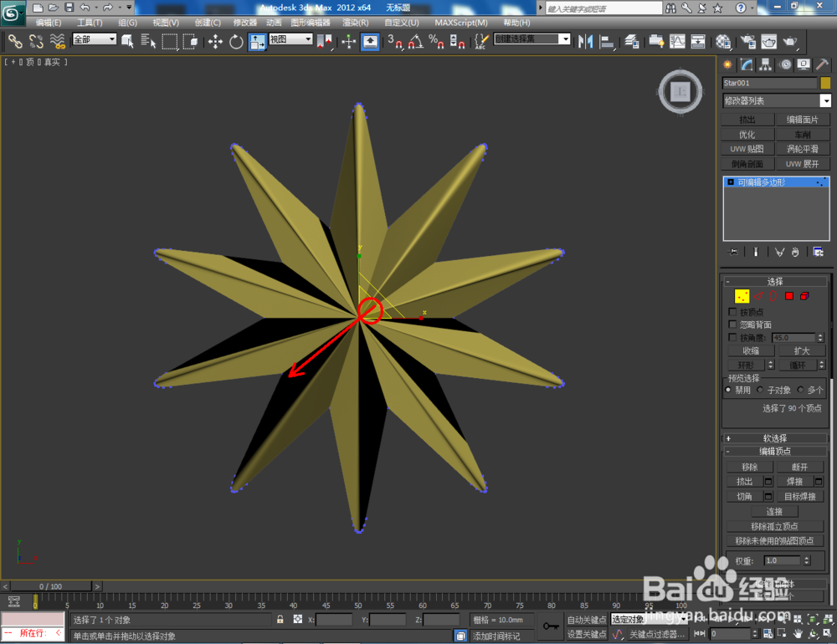837x644 pixels.
Task: Switch to the Hierarchy command panel tab
Action: tap(766, 65)
